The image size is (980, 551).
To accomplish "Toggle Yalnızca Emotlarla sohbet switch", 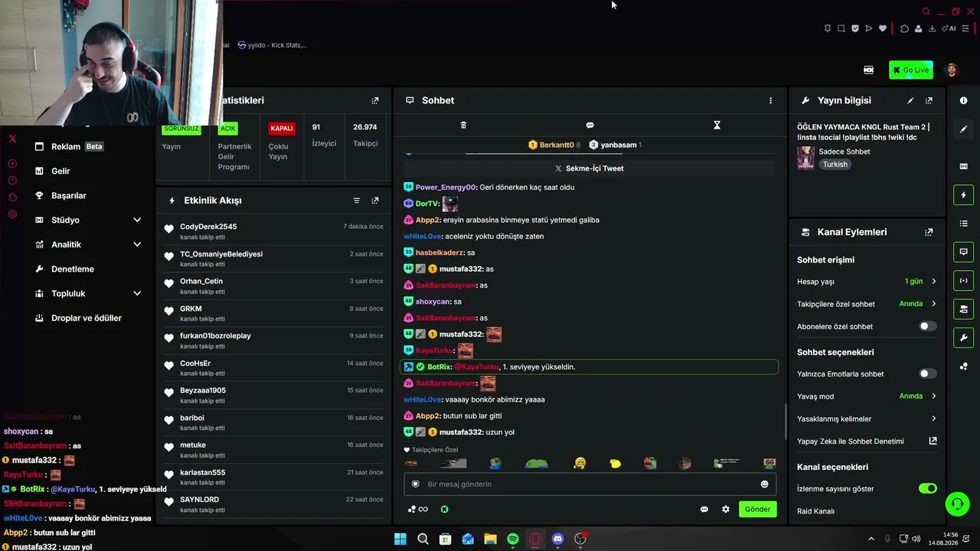I will pos(927,373).
